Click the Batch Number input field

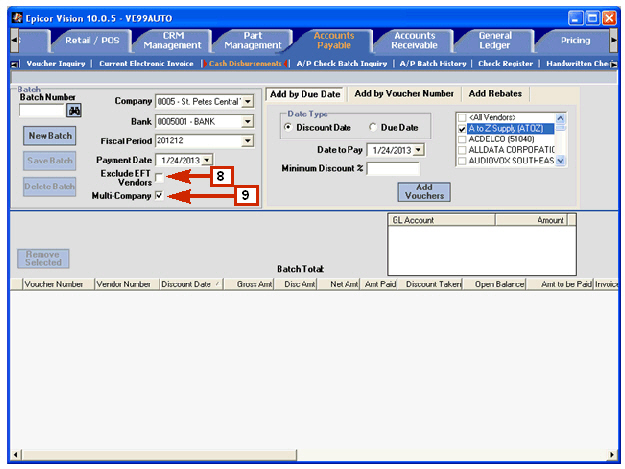click(x=42, y=110)
